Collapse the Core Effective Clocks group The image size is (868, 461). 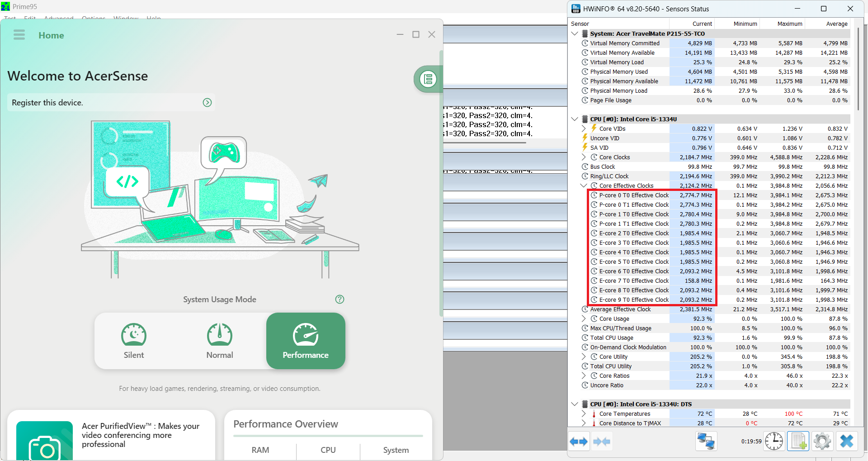click(584, 185)
